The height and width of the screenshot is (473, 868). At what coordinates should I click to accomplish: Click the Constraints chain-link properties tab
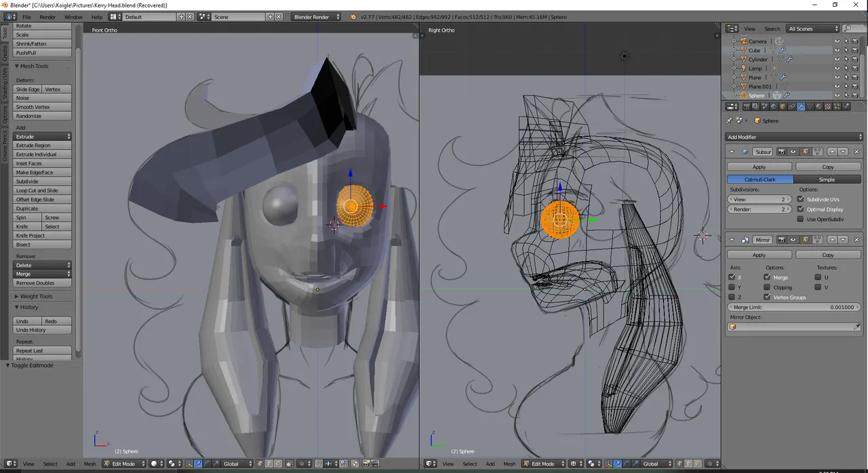[791, 106]
